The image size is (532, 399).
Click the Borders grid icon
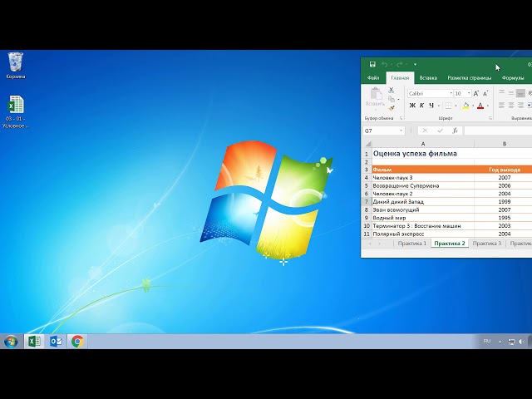(448, 106)
